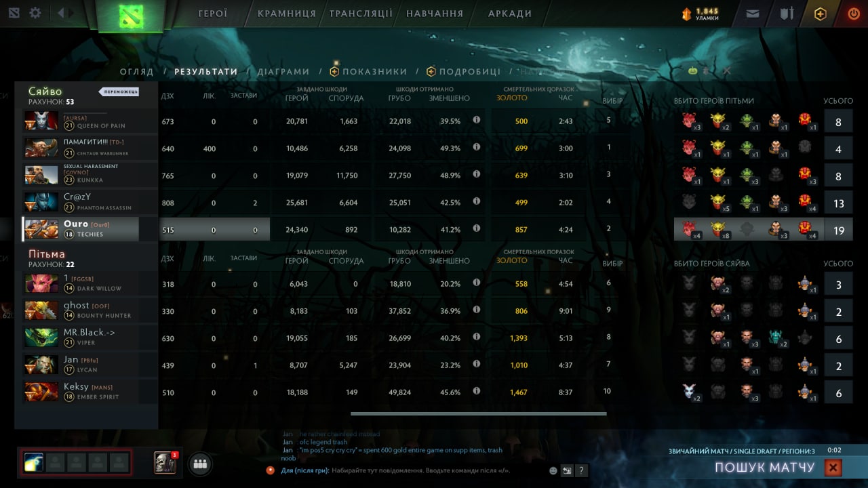
Task: Click the pumpkin icon beside the tabs
Action: [x=693, y=70]
